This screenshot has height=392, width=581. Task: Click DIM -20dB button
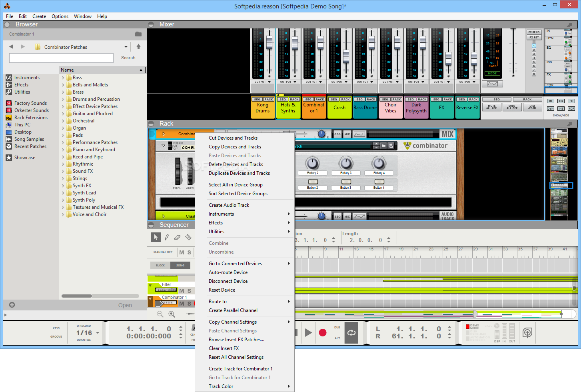coord(532,107)
